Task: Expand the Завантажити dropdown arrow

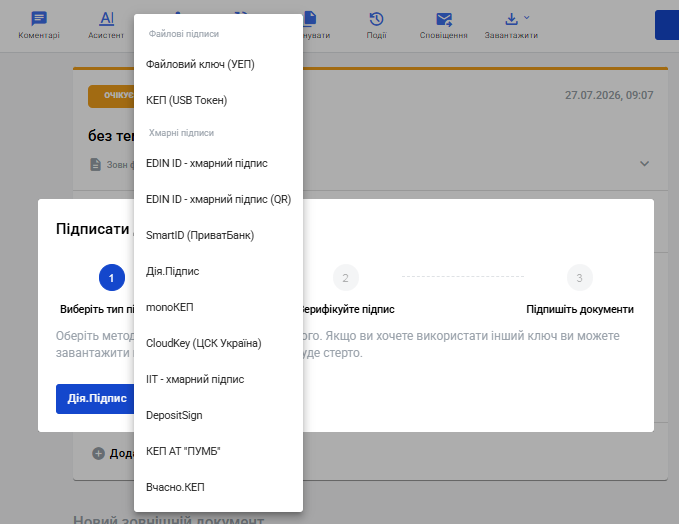Action: point(527,18)
